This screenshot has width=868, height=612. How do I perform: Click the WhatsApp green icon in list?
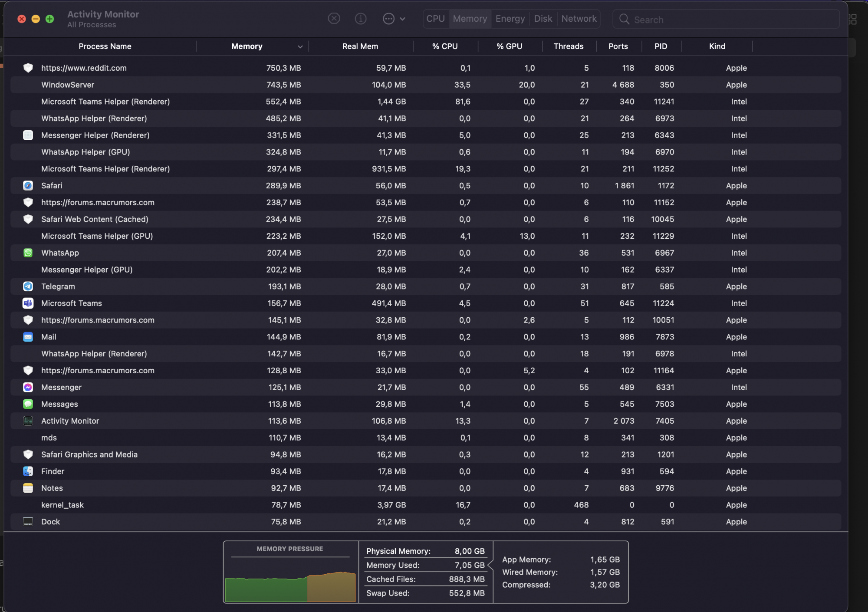click(x=28, y=253)
